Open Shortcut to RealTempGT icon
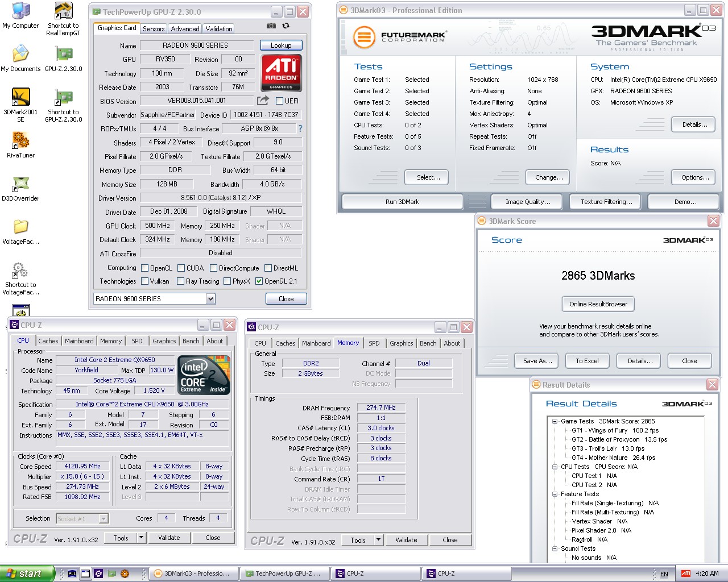 [63, 19]
